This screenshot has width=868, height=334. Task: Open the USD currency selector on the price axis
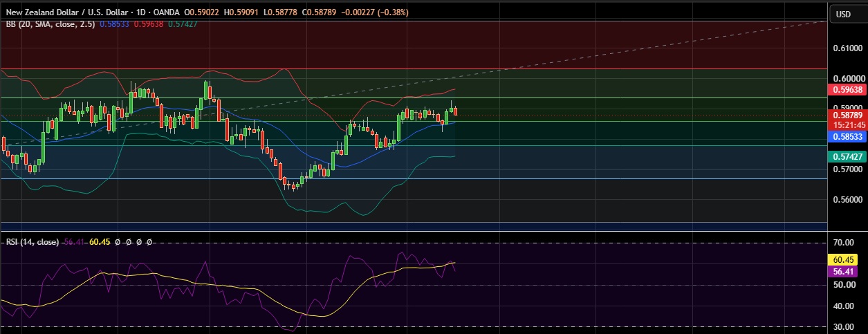(843, 14)
